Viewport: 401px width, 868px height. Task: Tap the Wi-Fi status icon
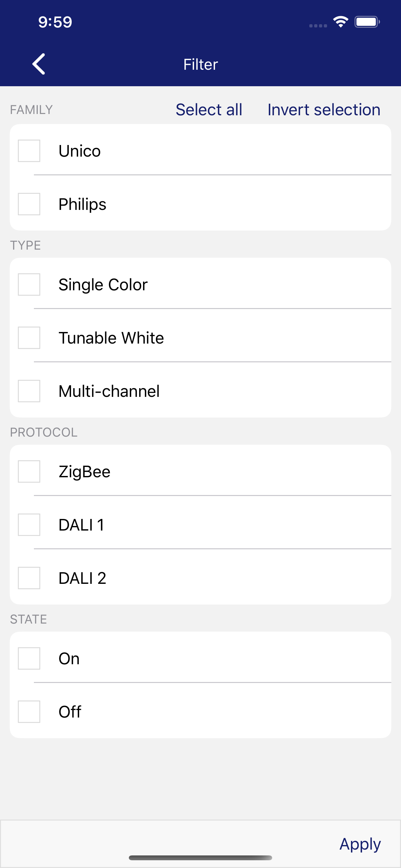pyautogui.click(x=340, y=22)
